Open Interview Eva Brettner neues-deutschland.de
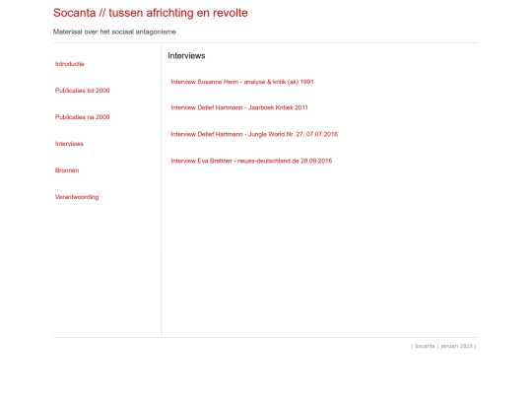The image size is (532, 399). [x=251, y=161]
